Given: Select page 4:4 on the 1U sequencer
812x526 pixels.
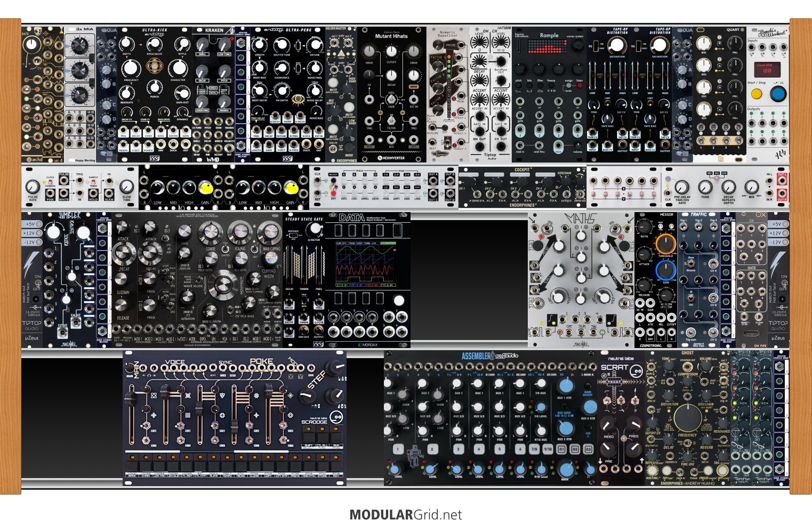Looking at the screenshot, I should pyautogui.click(x=417, y=180).
